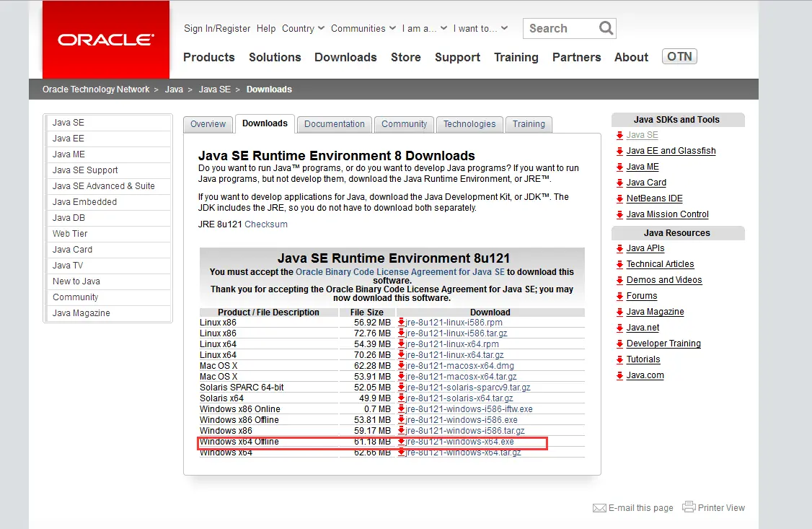Switch to the Community tab
Screen dimensions: 812x529
point(404,124)
